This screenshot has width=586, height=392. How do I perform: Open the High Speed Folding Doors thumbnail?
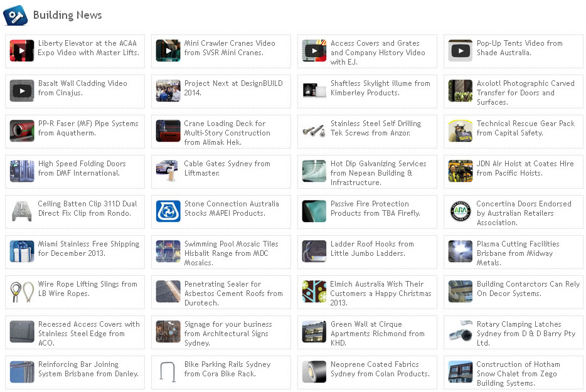click(22, 171)
